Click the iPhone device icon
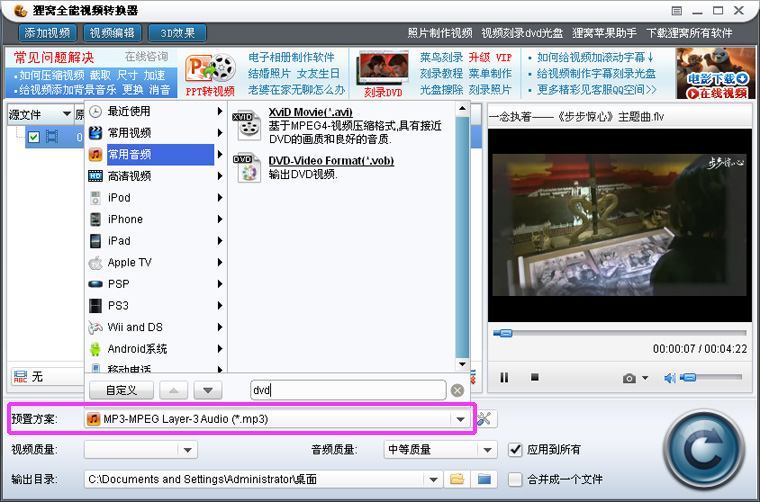 click(x=95, y=219)
